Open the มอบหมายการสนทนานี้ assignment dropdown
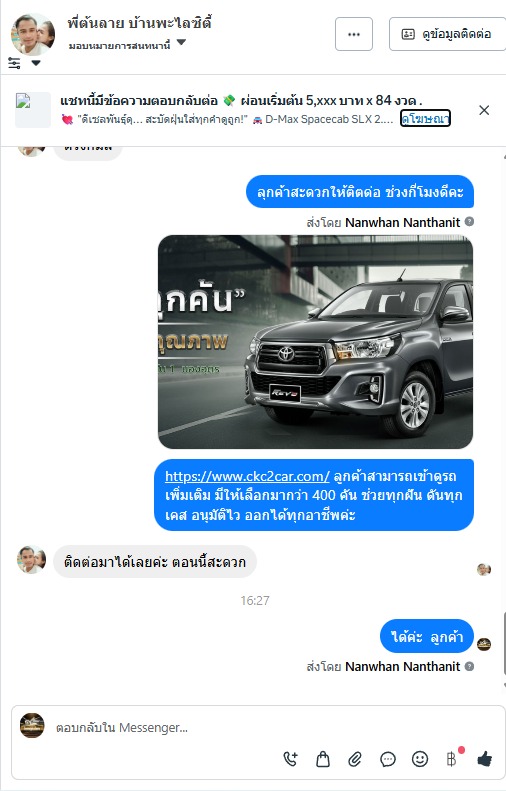506x791 pixels. [x=127, y=45]
